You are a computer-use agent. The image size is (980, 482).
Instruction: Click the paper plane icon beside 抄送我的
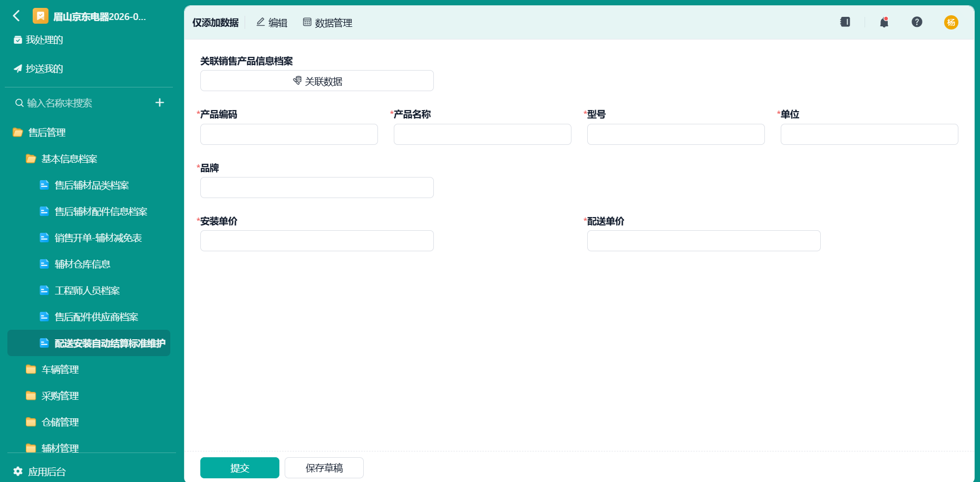18,68
